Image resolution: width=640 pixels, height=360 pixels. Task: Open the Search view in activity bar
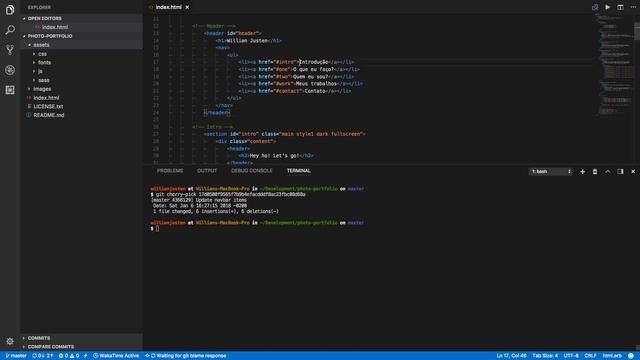tap(10, 29)
